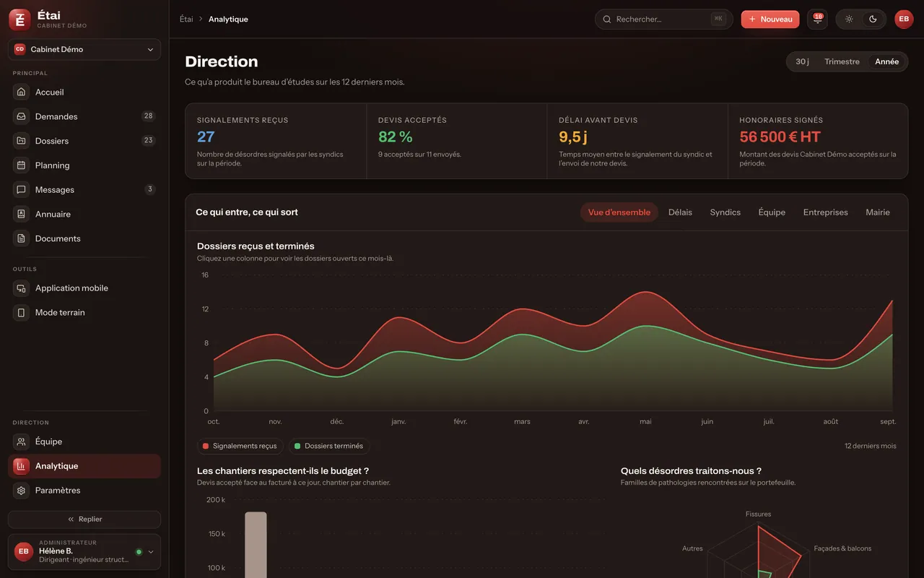Open Accueil house icon in sidebar
This screenshot has width=924, height=578.
tap(21, 92)
